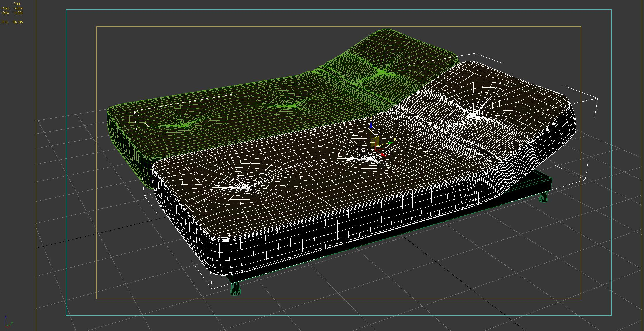The width and height of the screenshot is (644, 331).
Task: Click the FPS value 56.945
Action: coord(18,22)
